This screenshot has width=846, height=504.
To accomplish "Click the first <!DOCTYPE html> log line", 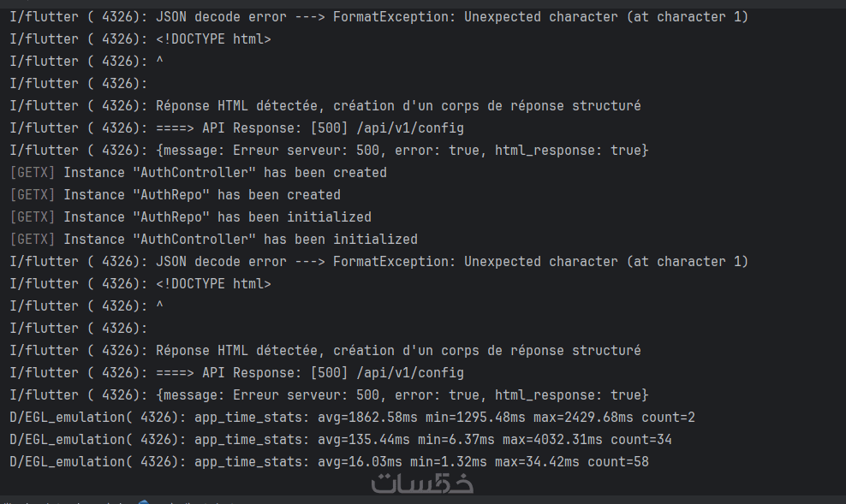I will [213, 39].
